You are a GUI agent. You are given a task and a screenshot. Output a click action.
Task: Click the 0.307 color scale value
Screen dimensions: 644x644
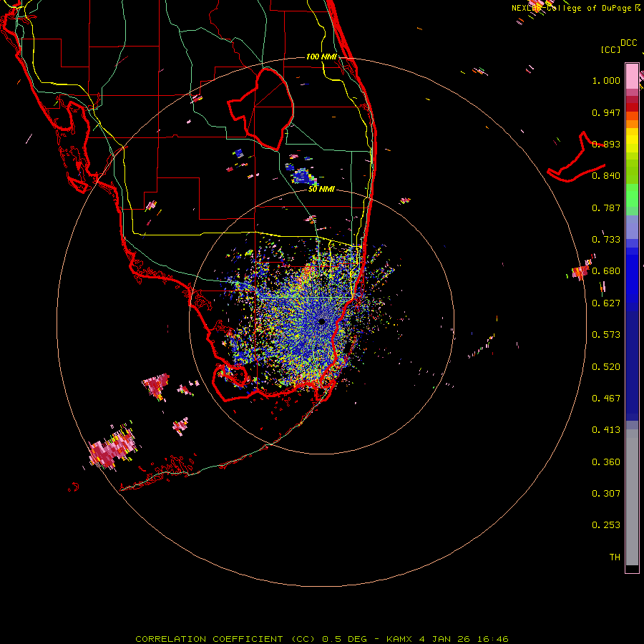click(606, 494)
